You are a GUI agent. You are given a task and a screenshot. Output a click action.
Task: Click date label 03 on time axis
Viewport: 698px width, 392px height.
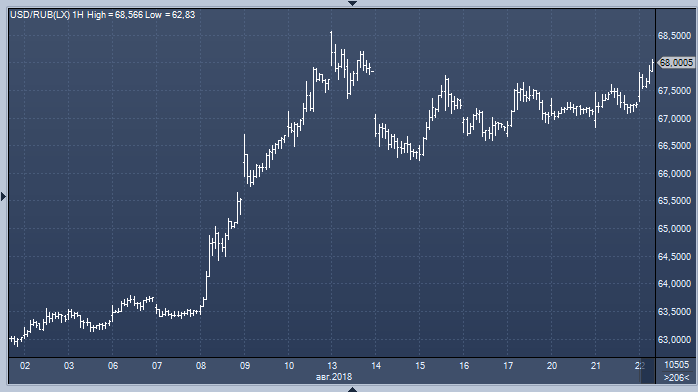[69, 366]
